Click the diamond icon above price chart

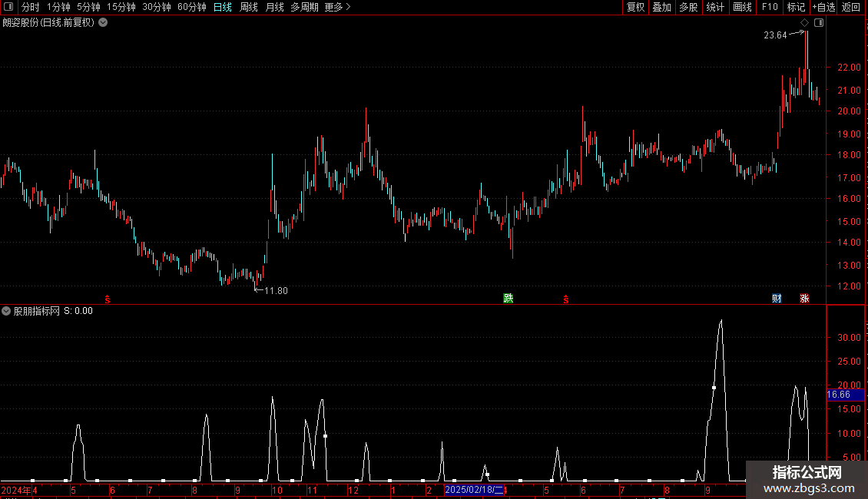pos(804,23)
